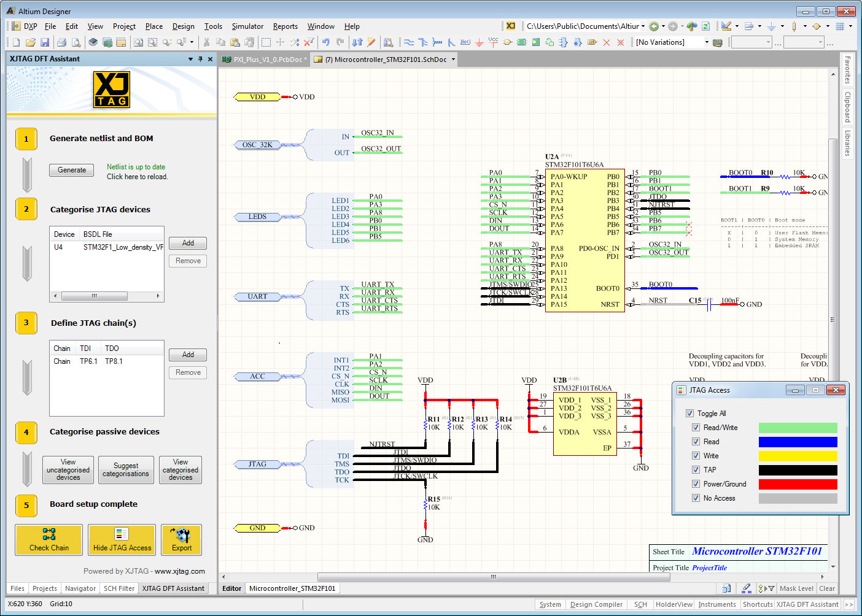Open the No Variations dropdown

point(707,42)
